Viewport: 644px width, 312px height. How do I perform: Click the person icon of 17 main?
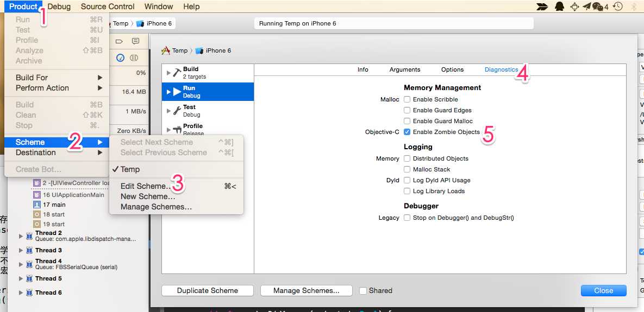click(36, 205)
